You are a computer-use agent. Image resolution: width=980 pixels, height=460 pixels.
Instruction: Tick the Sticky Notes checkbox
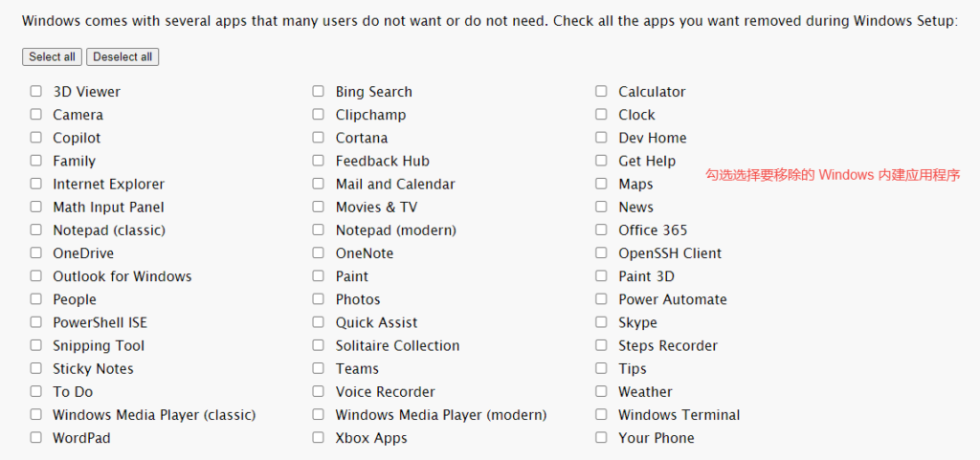click(35, 368)
